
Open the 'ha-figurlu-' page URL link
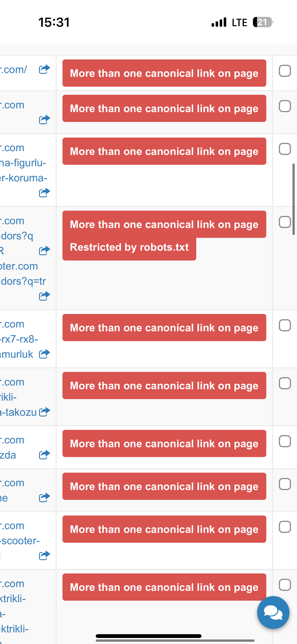click(23, 163)
